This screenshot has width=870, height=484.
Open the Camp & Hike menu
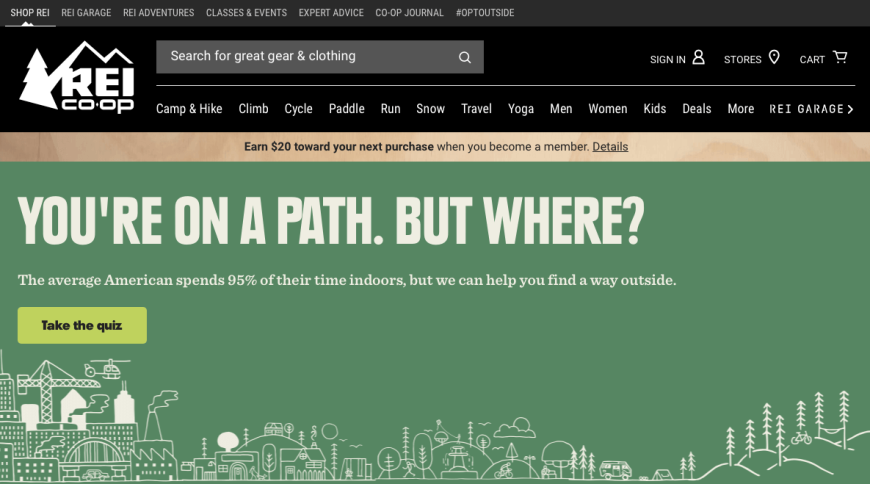189,109
